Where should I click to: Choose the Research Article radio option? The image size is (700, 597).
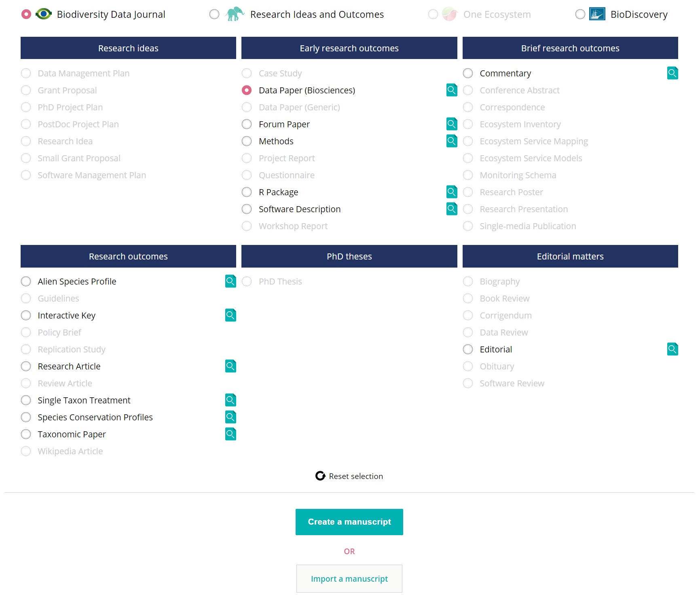coord(26,366)
